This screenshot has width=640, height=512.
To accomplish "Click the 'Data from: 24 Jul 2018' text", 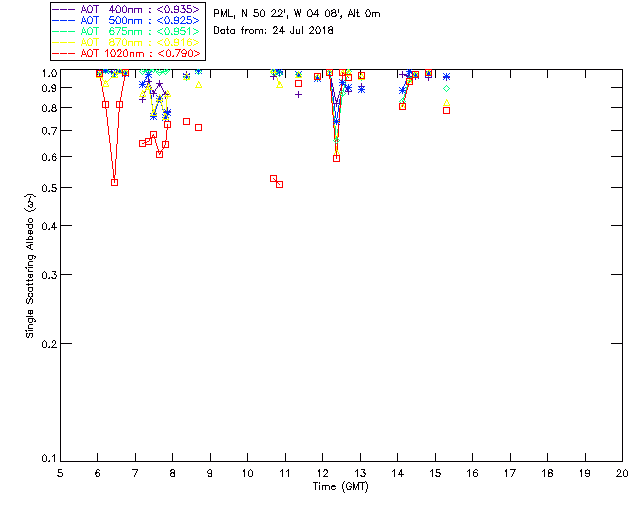I will pos(273,31).
